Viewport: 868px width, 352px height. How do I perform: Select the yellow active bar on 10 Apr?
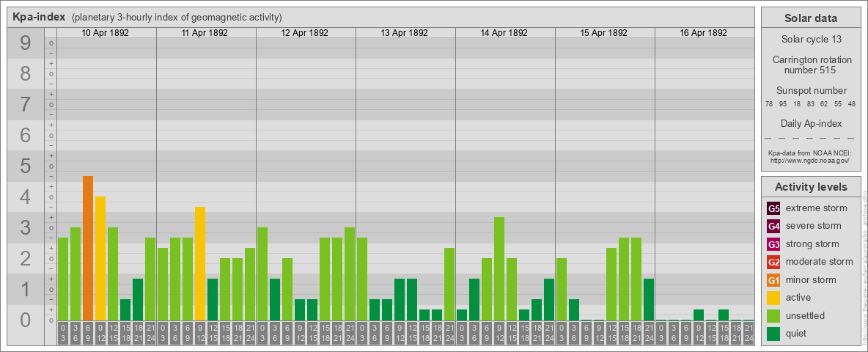[x=100, y=258]
